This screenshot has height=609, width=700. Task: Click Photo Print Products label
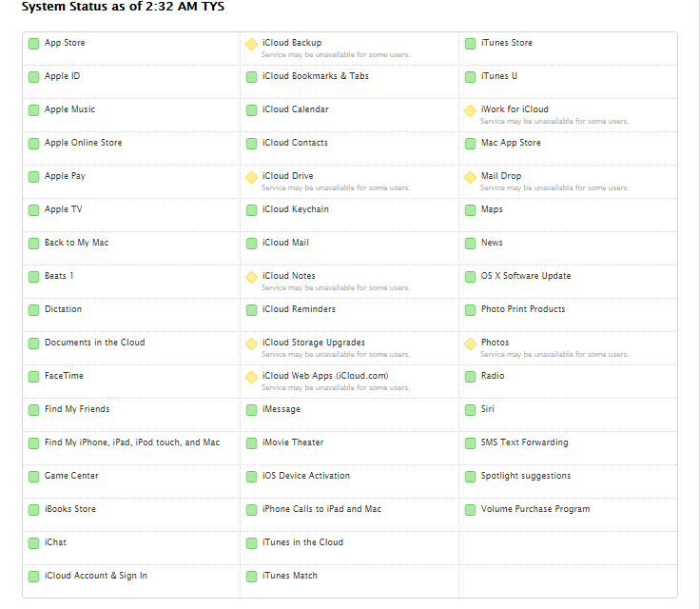[523, 309]
